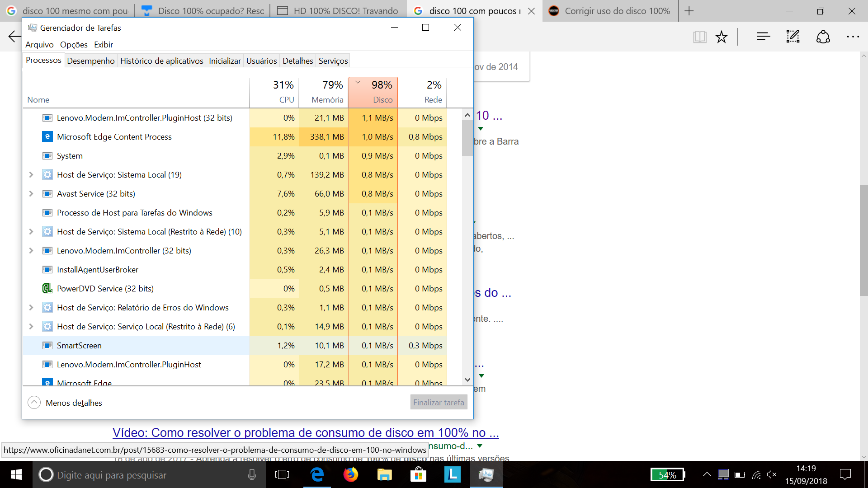
Task: Switch to the Detalhes tab
Action: tap(298, 61)
